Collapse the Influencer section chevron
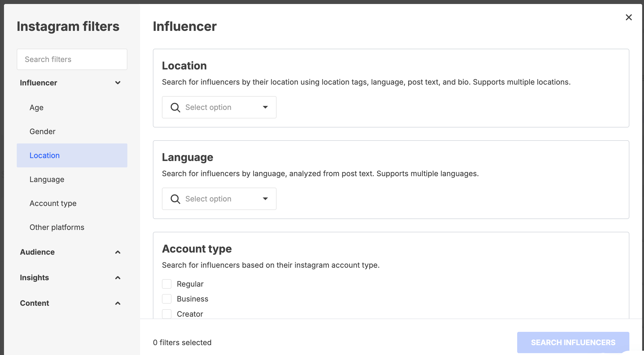Screen dimensions: 644x355 [118, 83]
